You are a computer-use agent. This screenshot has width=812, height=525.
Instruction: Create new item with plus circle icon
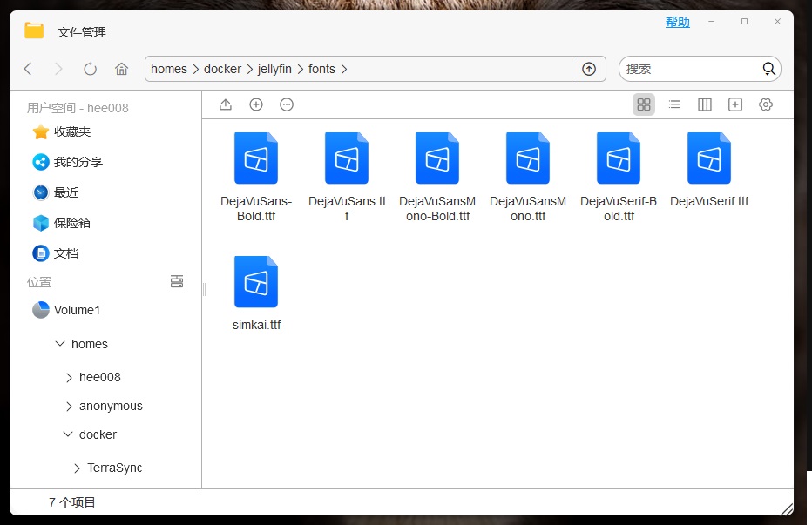256,104
